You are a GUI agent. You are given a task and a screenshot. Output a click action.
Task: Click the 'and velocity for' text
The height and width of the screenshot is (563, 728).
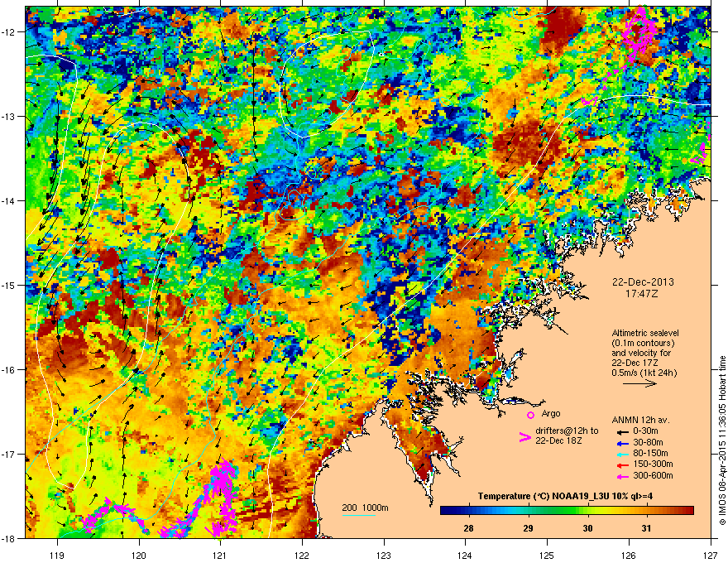coord(641,353)
